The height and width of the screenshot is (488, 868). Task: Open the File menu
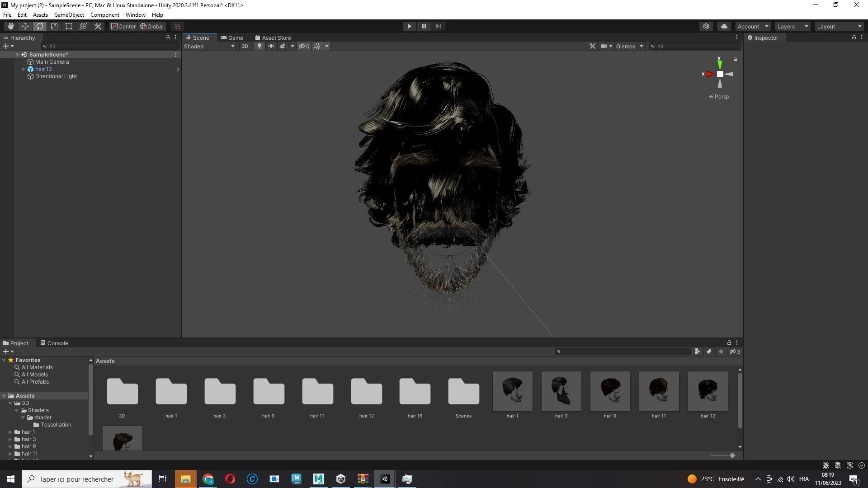tap(7, 15)
